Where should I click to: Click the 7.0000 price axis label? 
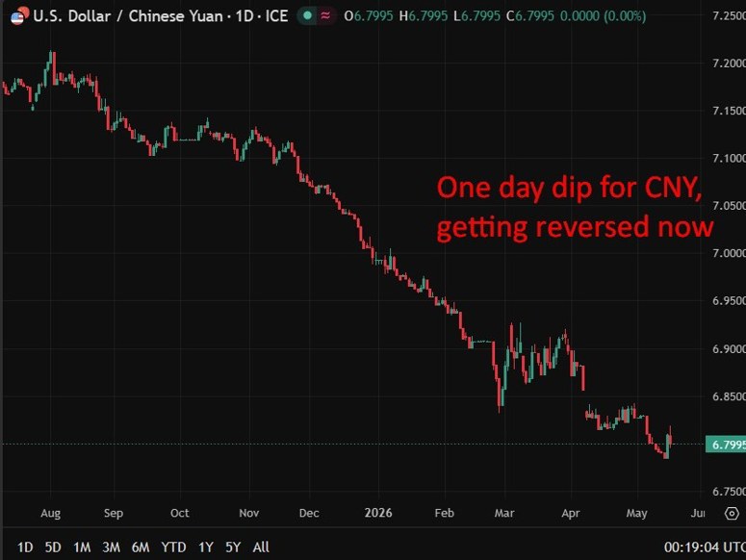729,253
